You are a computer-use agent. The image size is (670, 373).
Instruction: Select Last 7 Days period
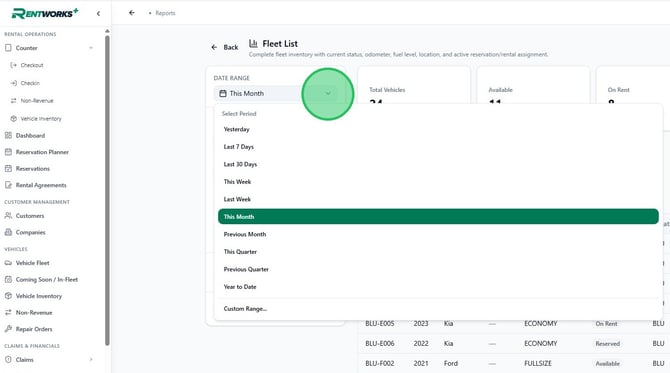tap(438, 147)
